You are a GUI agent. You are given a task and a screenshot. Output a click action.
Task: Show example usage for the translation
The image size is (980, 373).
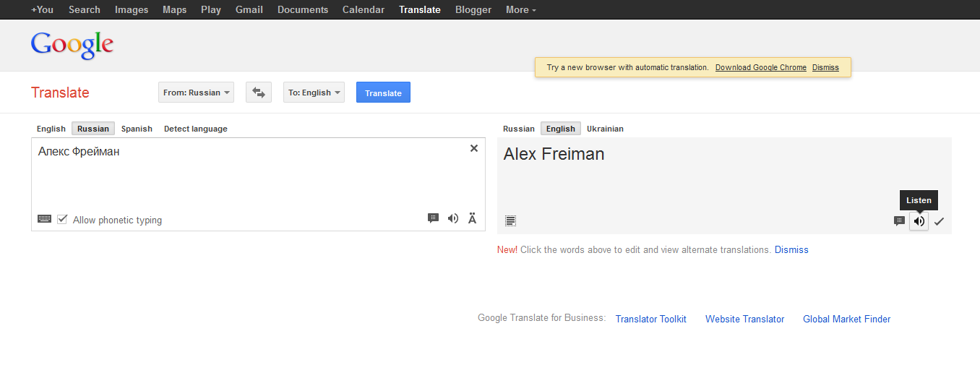[899, 221]
